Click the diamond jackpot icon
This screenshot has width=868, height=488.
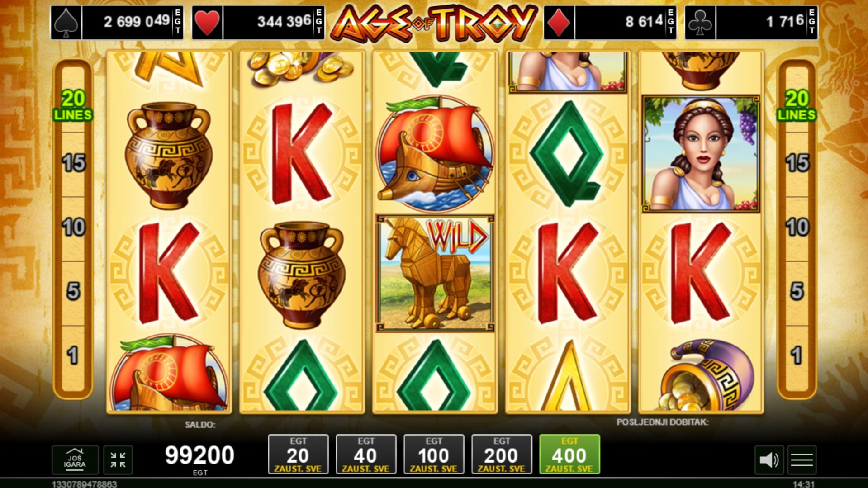[x=559, y=22]
